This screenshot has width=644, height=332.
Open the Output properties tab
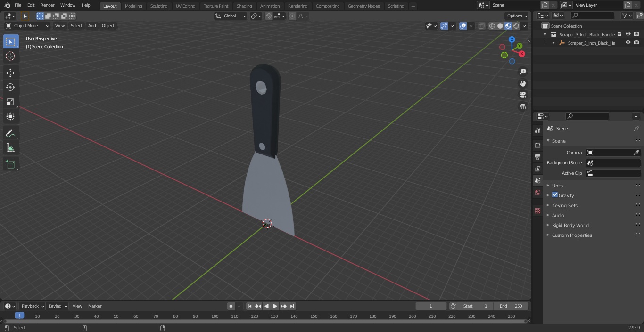tap(537, 157)
